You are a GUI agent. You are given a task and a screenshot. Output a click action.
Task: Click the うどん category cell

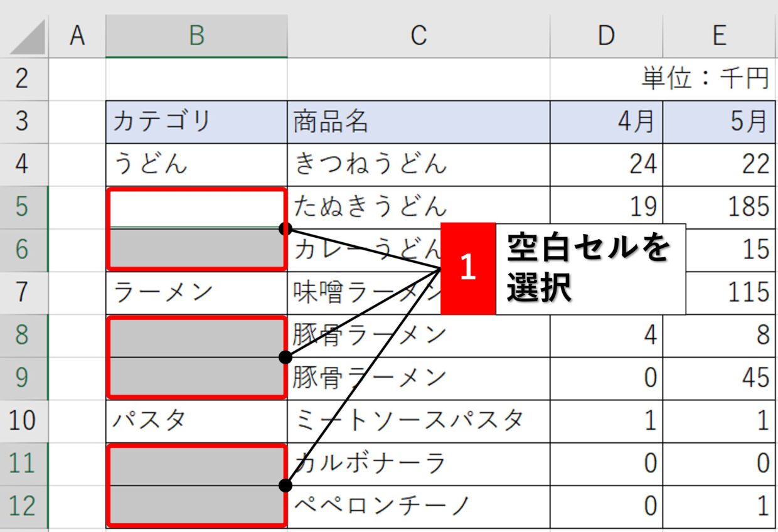tap(196, 164)
